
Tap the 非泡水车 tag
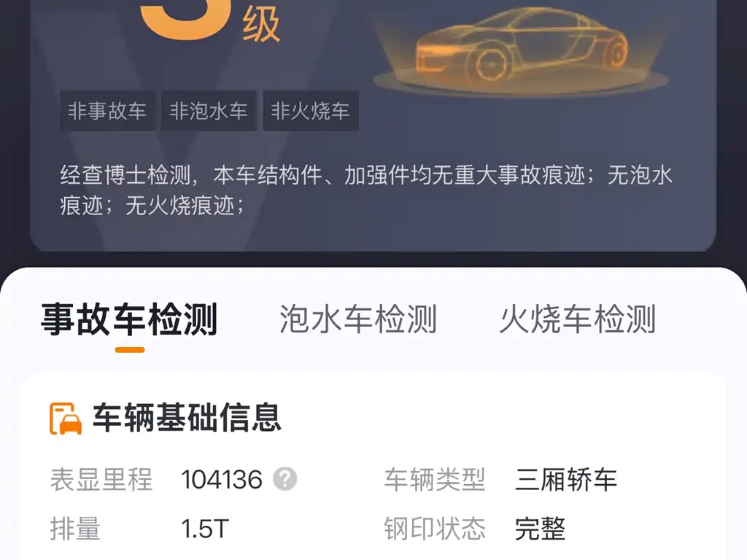209,111
